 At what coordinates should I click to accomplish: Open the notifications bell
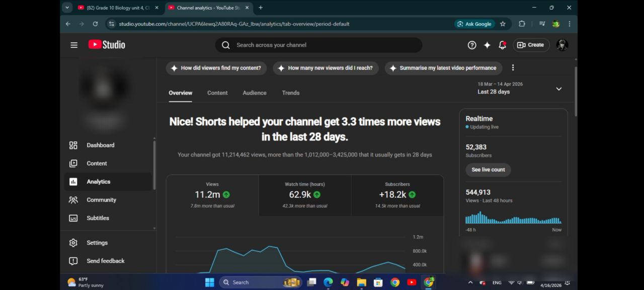[x=502, y=45]
